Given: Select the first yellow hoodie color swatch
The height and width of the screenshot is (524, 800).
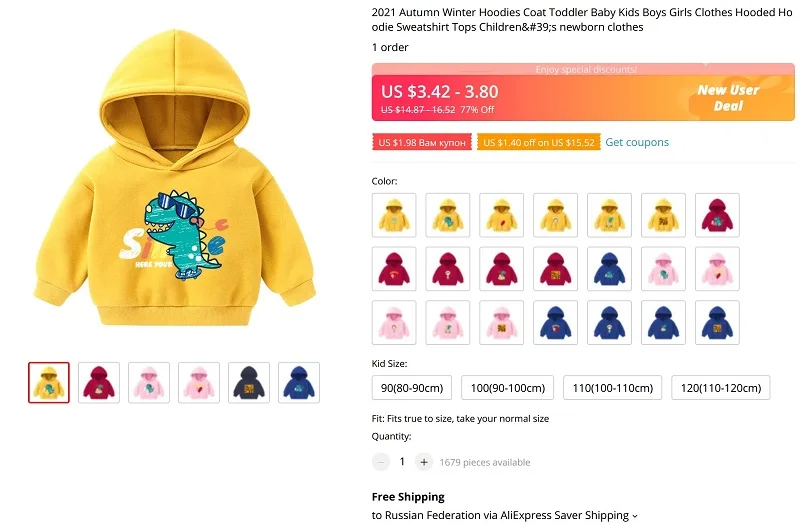Looking at the screenshot, I should [x=394, y=215].
